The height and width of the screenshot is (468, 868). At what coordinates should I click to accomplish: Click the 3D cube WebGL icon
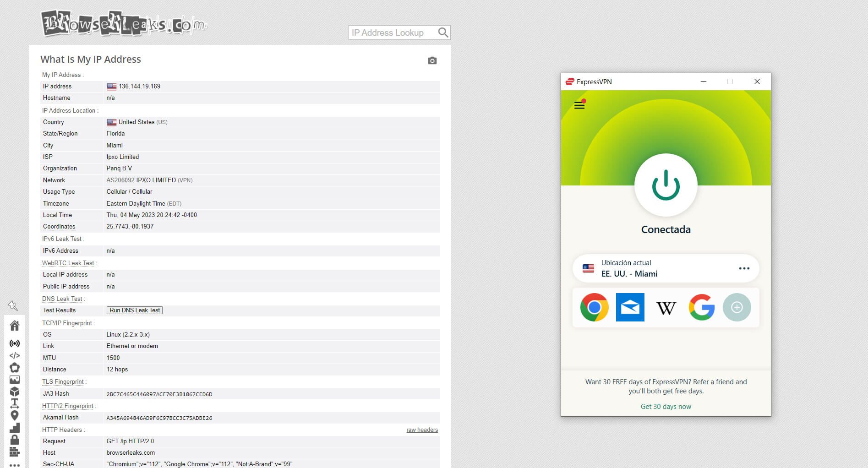coord(15,392)
